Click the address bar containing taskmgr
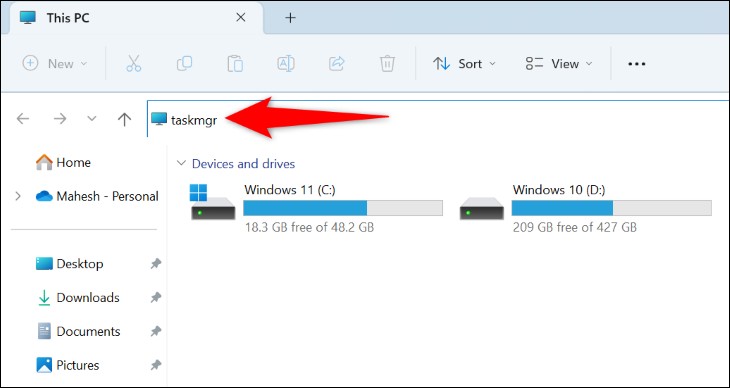 438,119
